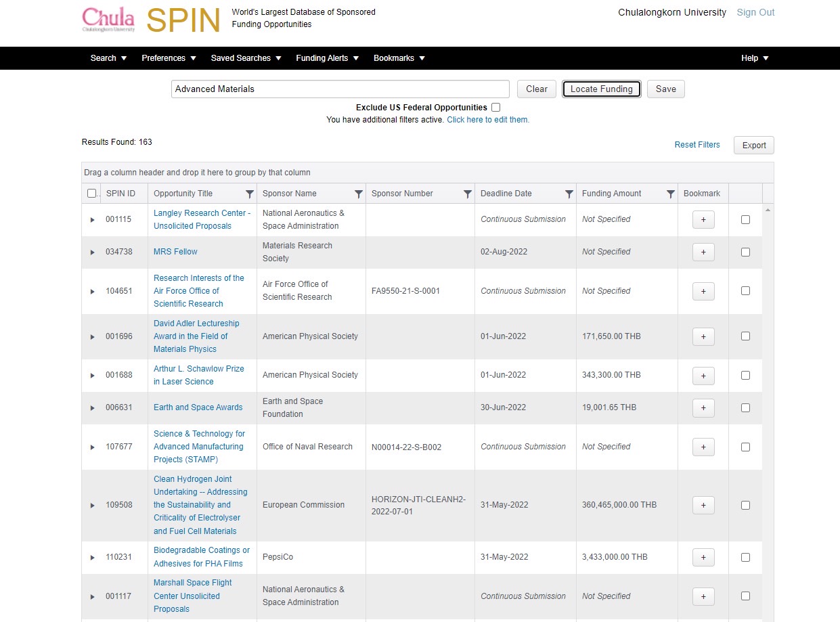
Task: Open the Sponsor Name column filter
Action: pyautogui.click(x=358, y=194)
